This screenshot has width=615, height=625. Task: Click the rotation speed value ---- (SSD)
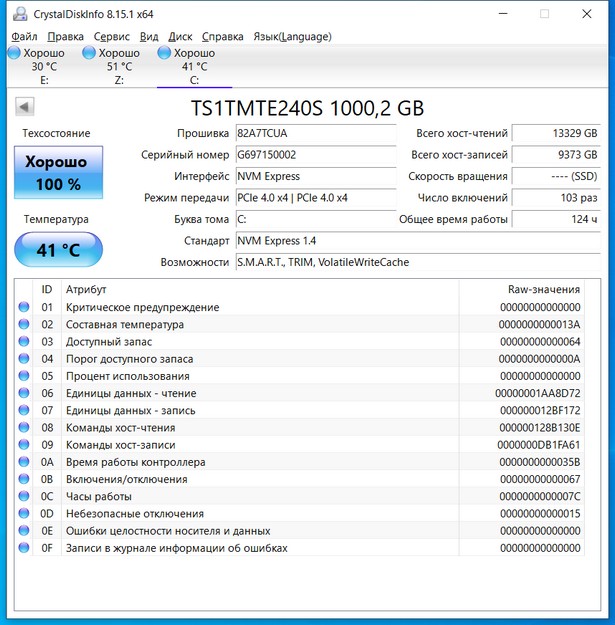click(556, 176)
